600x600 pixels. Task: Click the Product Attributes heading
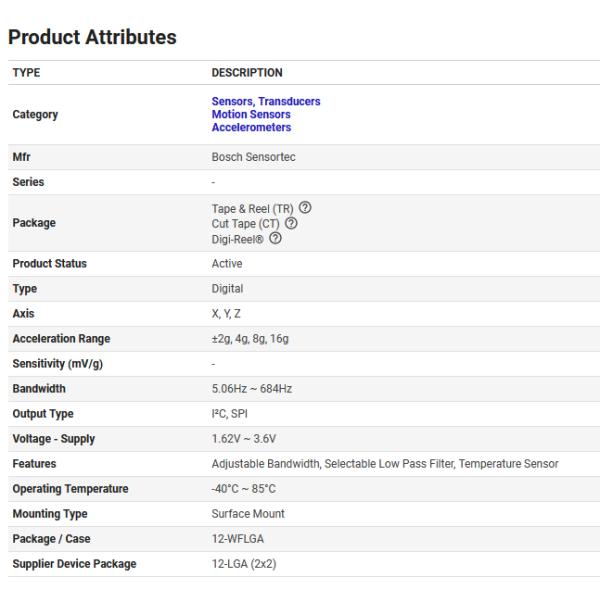tap(92, 37)
